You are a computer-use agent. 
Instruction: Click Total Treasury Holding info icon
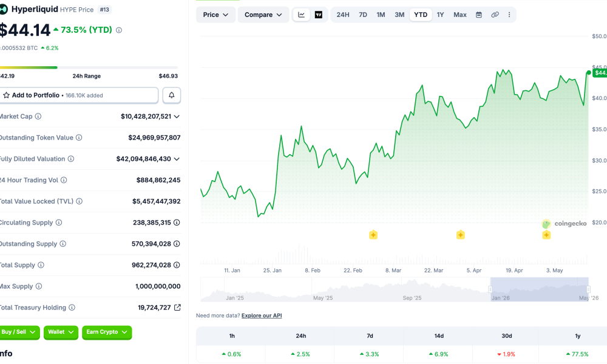pos(72,308)
